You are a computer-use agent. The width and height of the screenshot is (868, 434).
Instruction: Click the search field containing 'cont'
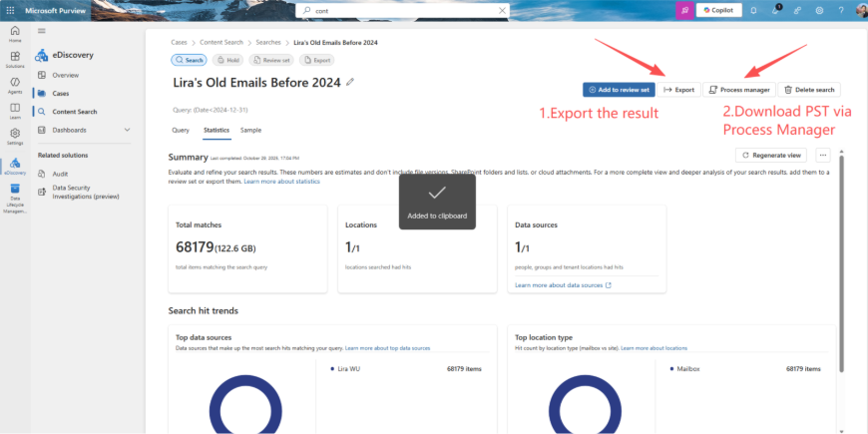tap(402, 11)
